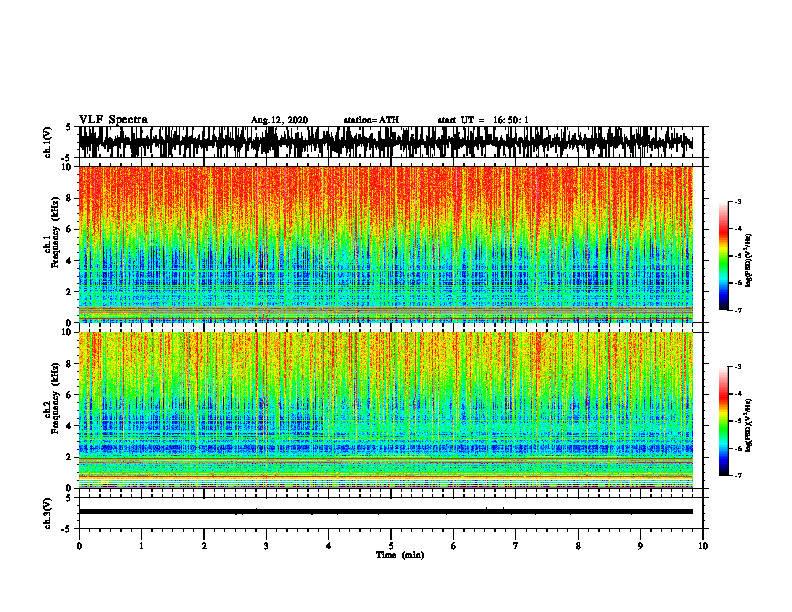Viewport: 792px width, 612px height.
Task: Click the ch.2 color scale bar
Action: [x=724, y=421]
